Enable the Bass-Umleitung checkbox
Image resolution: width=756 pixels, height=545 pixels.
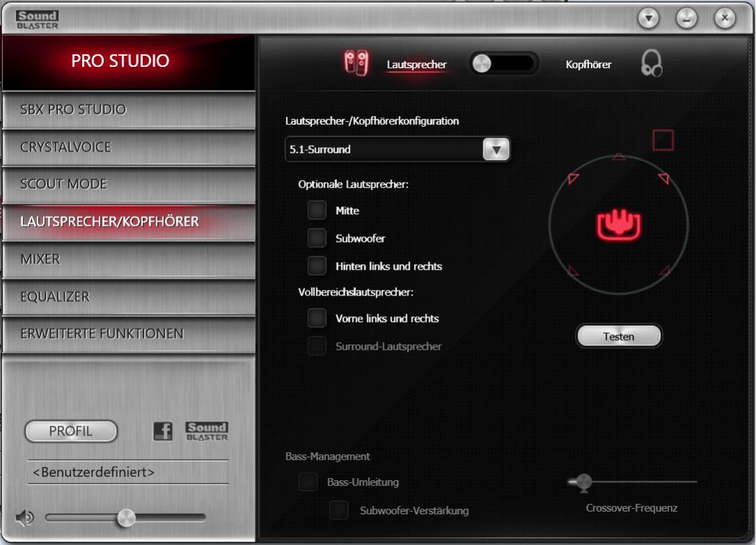308,482
